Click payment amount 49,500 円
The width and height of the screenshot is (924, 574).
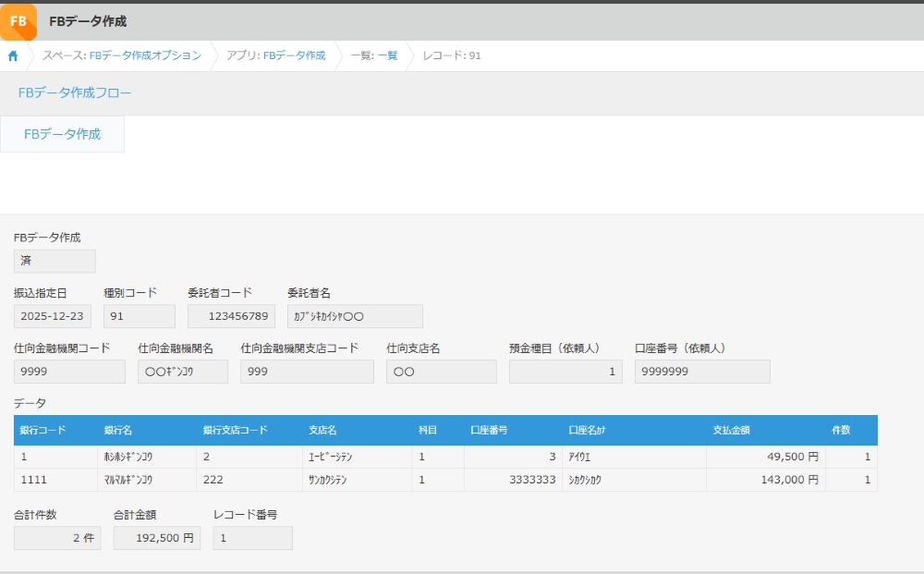pyautogui.click(x=766, y=457)
